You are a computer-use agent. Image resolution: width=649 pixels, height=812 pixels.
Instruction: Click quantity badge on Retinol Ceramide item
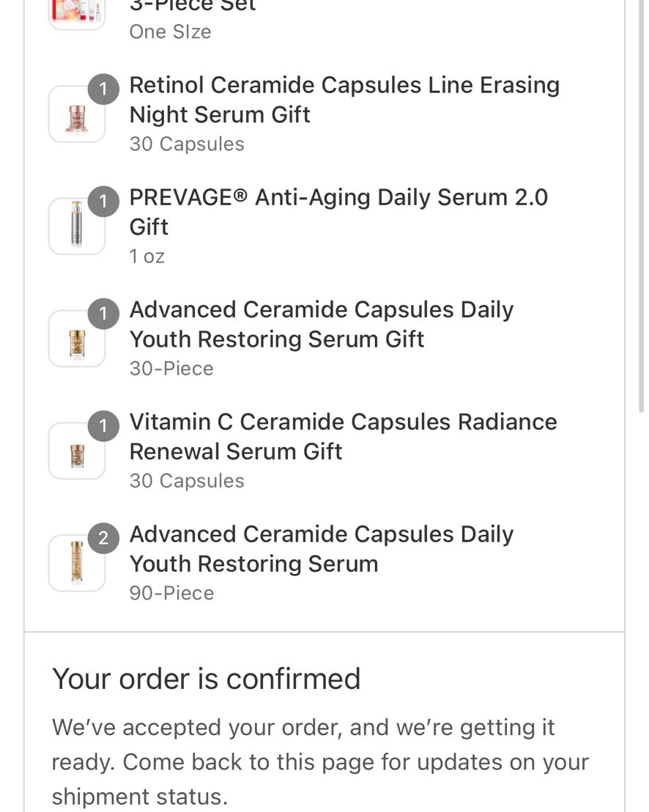pos(103,89)
